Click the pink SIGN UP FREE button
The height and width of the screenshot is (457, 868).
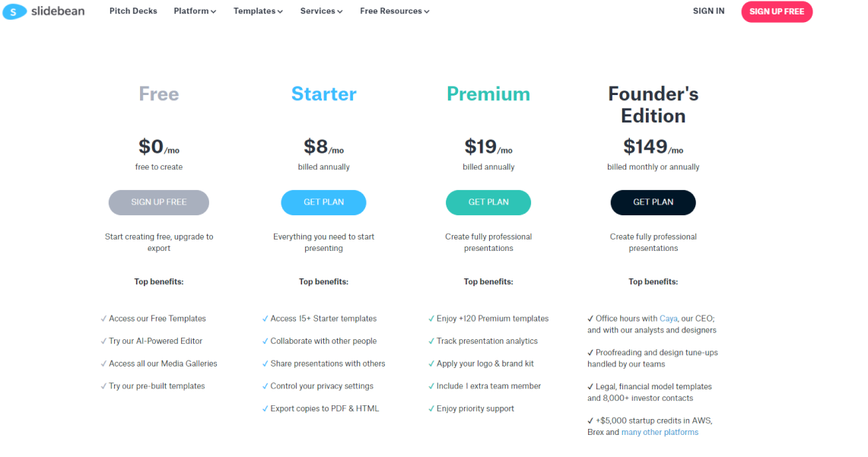click(776, 11)
